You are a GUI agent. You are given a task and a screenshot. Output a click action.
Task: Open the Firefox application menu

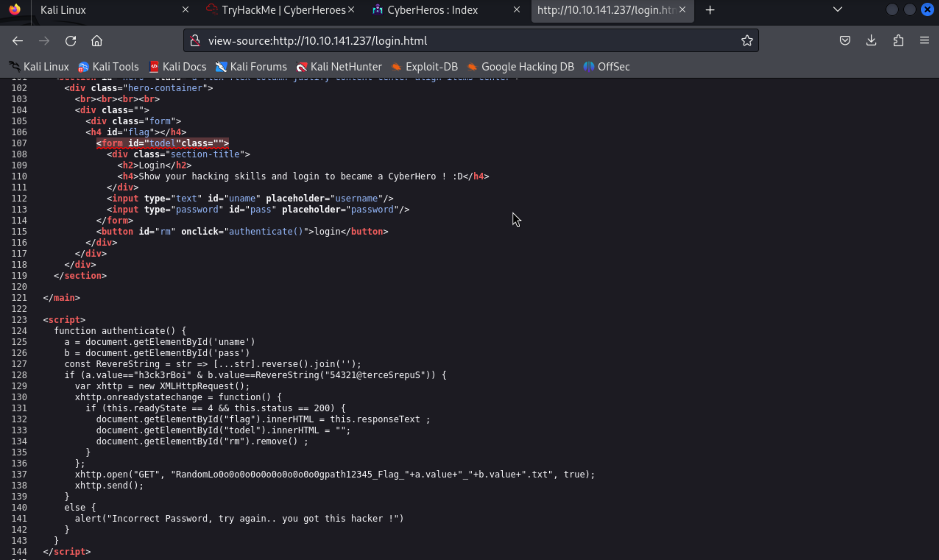[924, 40]
